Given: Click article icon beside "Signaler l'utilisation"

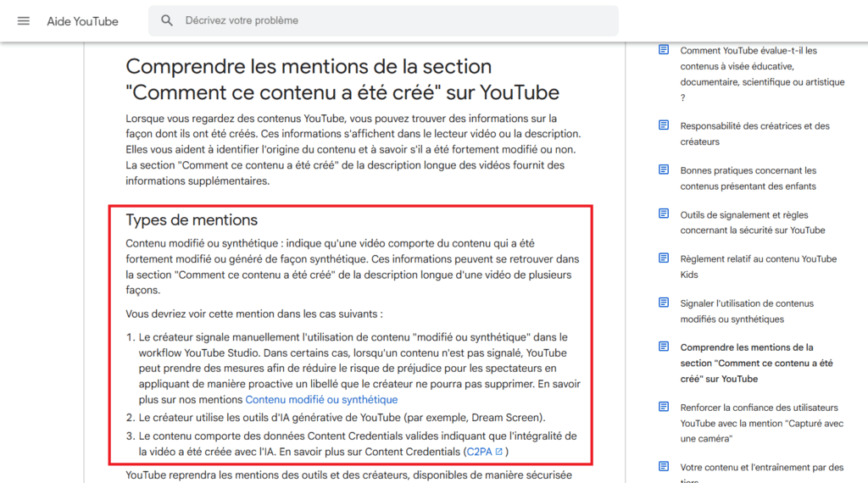Looking at the screenshot, I should coord(664,302).
